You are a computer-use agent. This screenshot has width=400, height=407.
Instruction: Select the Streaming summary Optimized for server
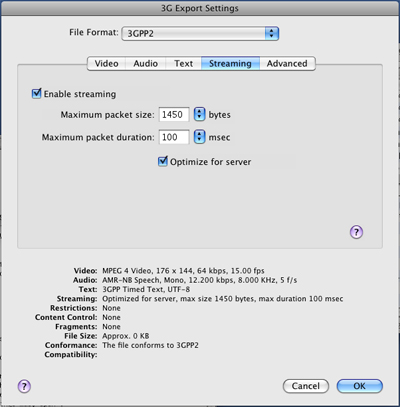tap(223, 299)
